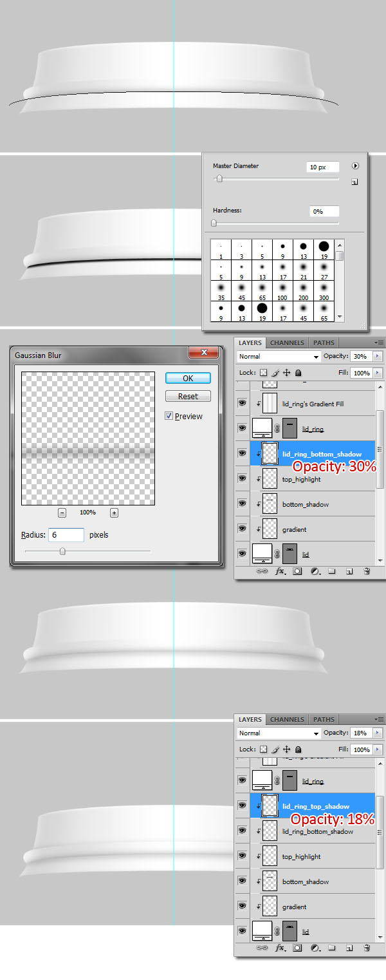This screenshot has height=980, width=386.
Task: Open the opacity slider arrow beside 18%
Action: [377, 733]
